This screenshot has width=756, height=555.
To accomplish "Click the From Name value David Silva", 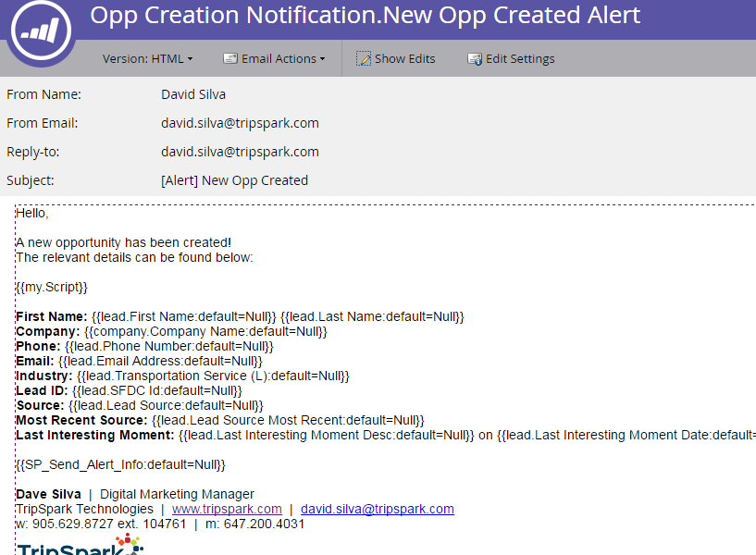I will 193,94.
